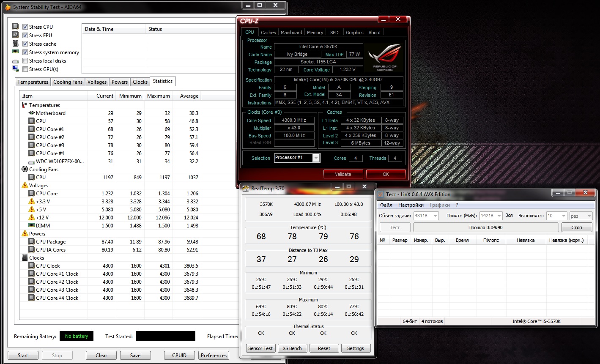
Task: Click the DIMM row memory icon
Action: click(32, 225)
